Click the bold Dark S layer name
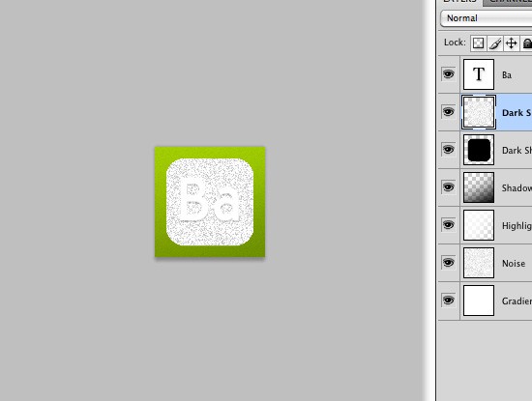The image size is (532, 401). (x=517, y=113)
